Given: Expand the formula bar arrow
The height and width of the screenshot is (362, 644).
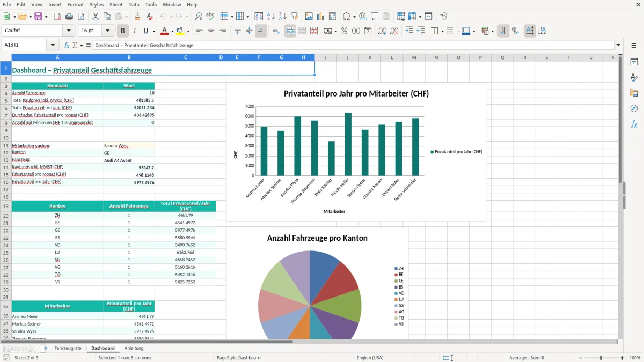Looking at the screenshot, I should coord(618,45).
